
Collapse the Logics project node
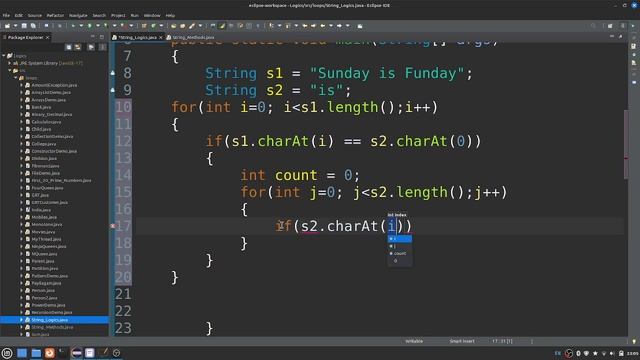point(4,56)
